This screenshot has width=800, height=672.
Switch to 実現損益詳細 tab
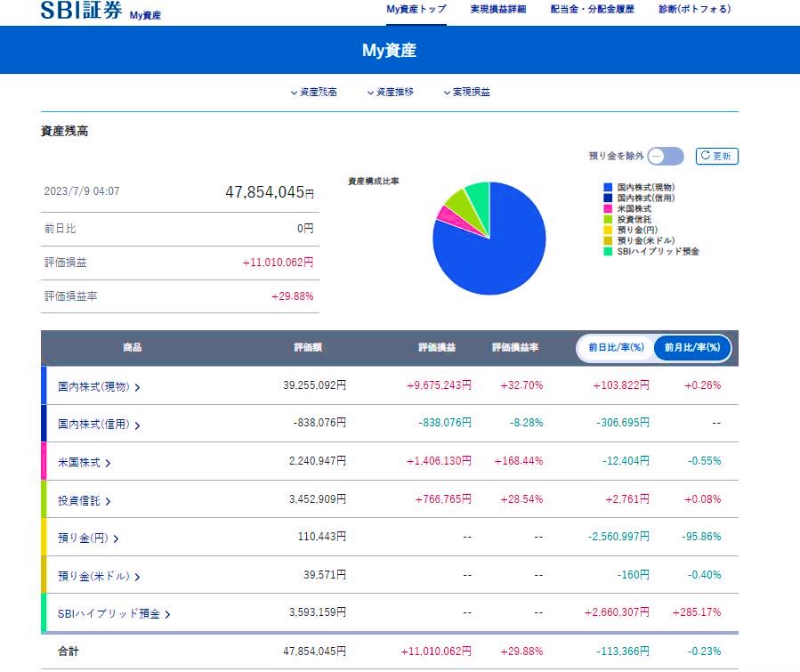[x=498, y=10]
